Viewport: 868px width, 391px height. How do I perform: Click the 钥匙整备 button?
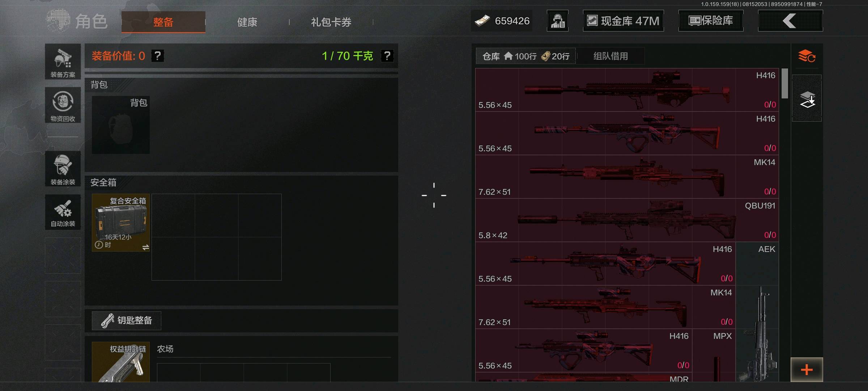click(x=127, y=320)
